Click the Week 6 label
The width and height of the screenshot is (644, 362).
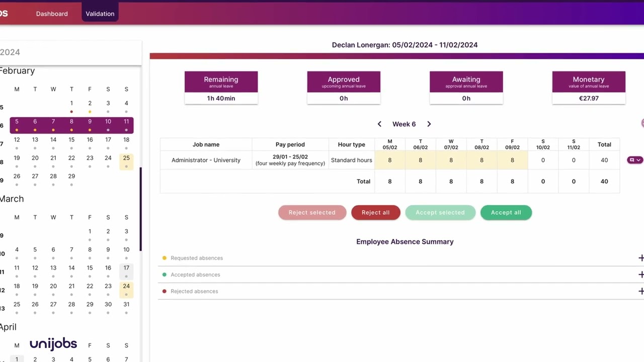tap(404, 124)
